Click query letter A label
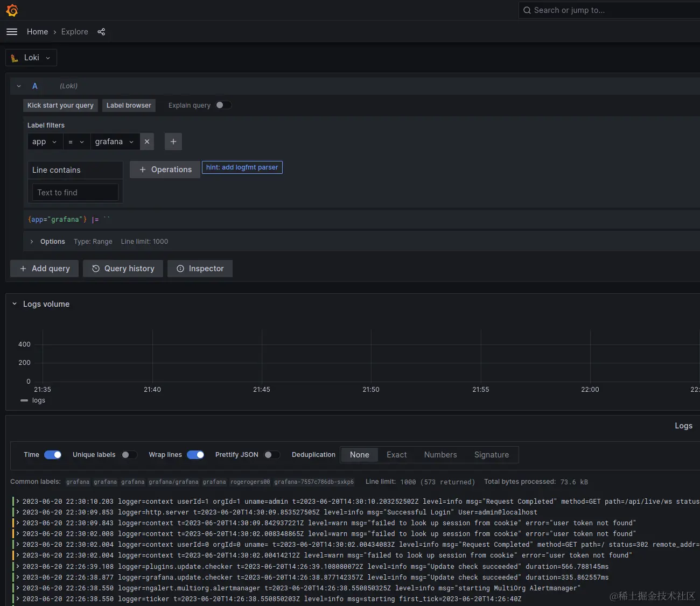Viewport: 700px width, 606px height. pyautogui.click(x=35, y=86)
